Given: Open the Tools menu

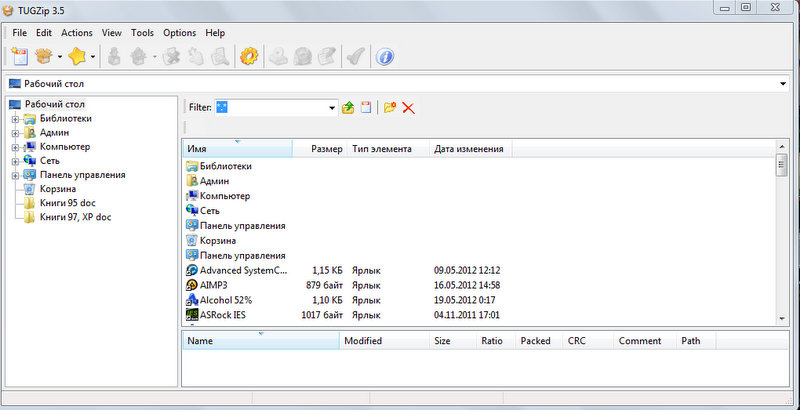Looking at the screenshot, I should coord(142,33).
